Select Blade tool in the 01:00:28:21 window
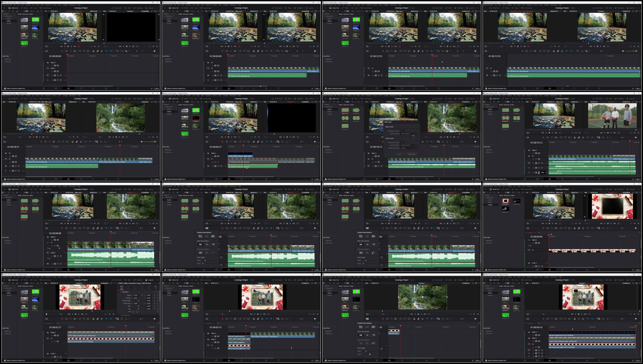This screenshot has height=364, width=643. click(54, 142)
